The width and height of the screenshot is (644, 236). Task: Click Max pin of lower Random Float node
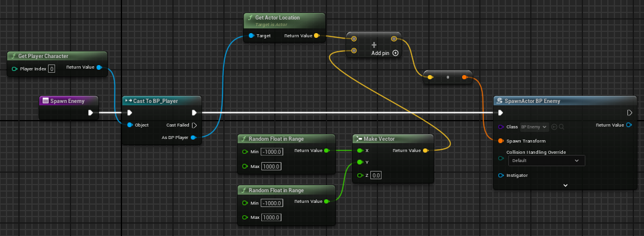pos(245,217)
